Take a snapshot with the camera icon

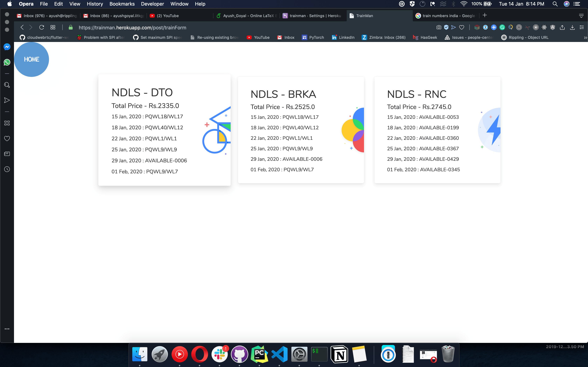(x=439, y=27)
